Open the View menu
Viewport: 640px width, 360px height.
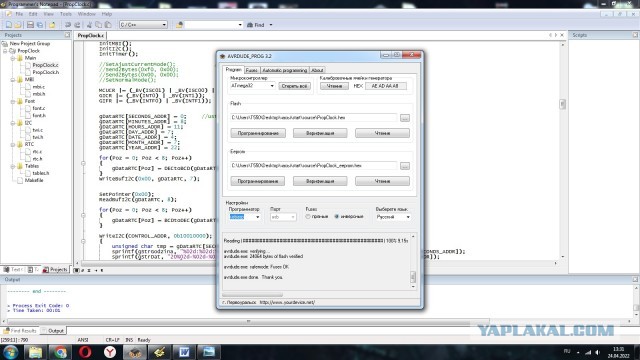pos(48,14)
